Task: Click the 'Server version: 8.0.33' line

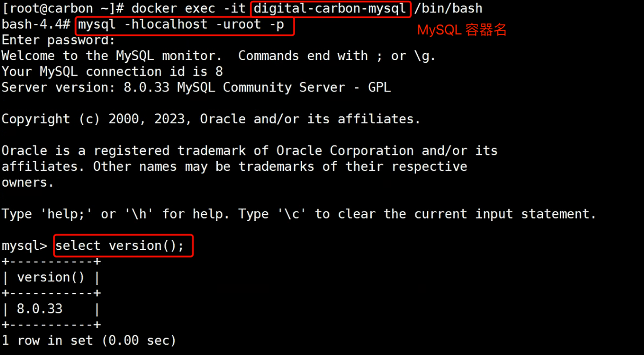Action: 196,88
